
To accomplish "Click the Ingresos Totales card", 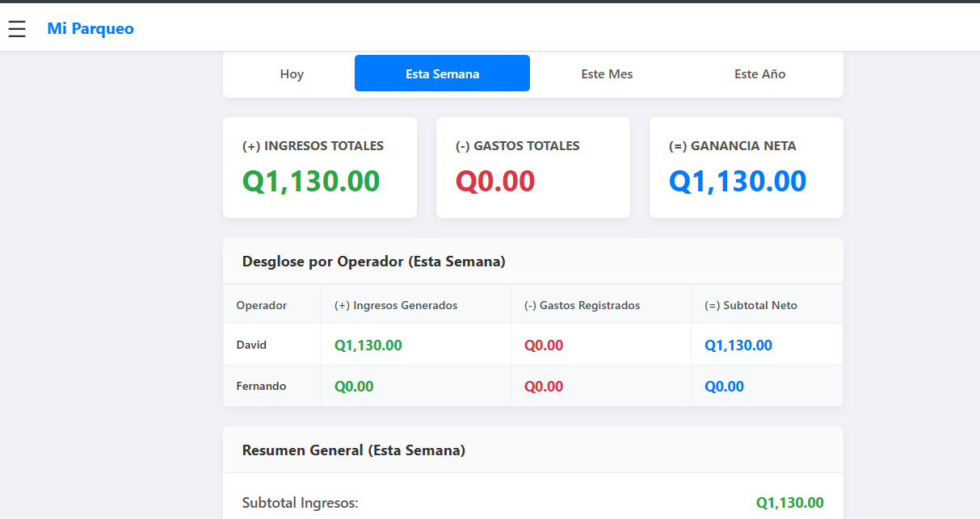I will click(320, 168).
